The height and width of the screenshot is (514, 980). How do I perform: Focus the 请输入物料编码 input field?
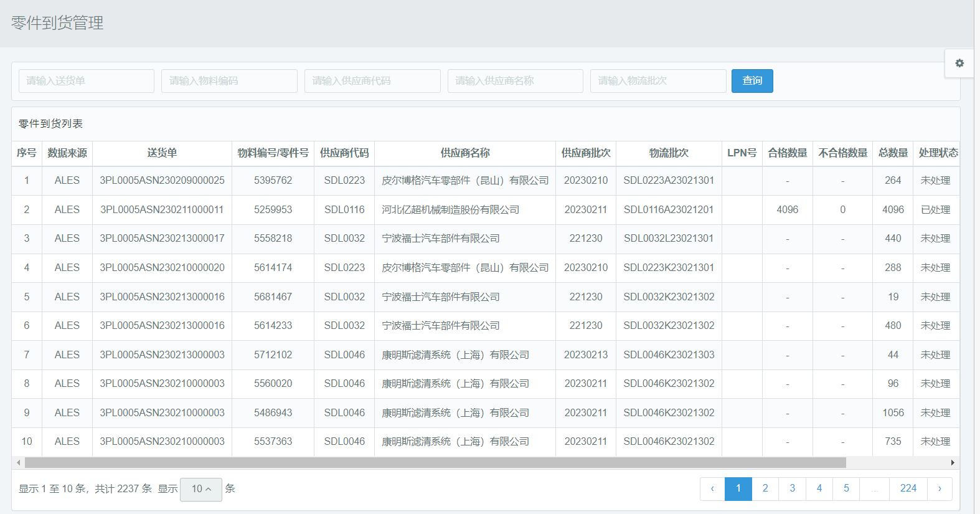[x=229, y=81]
